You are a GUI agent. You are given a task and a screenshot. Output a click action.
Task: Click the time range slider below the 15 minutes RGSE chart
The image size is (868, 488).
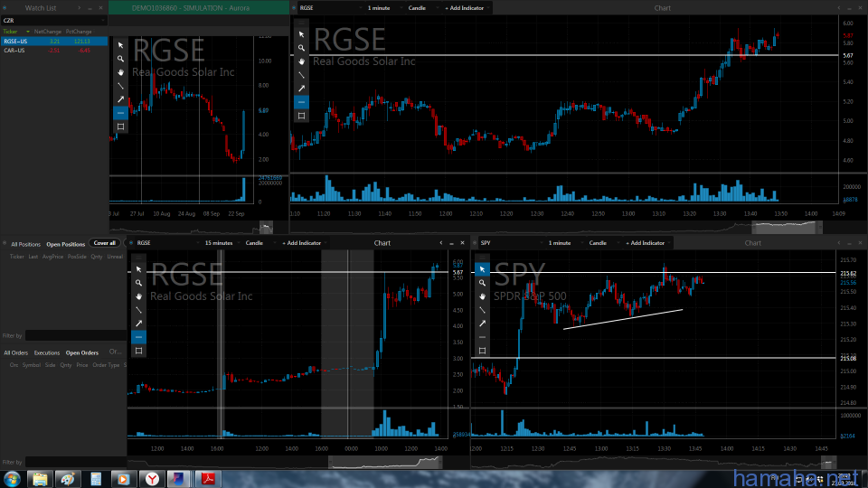coord(386,462)
